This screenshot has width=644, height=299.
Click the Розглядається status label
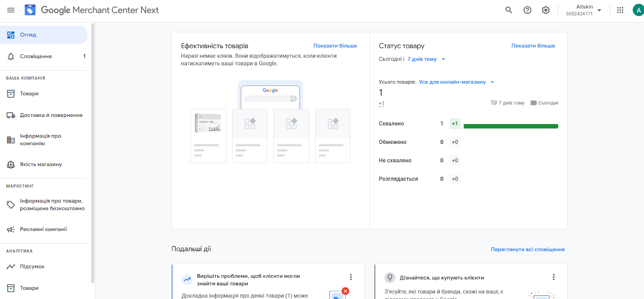point(398,179)
